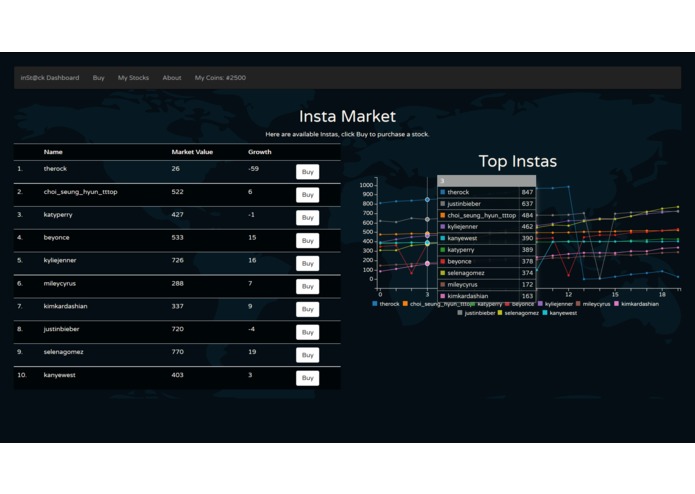Select kimkardashian name in table
Viewport: 695px width, 494px height.
coord(66,306)
